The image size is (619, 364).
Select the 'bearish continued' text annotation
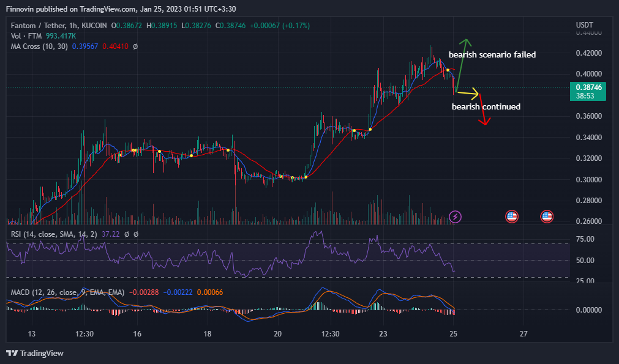(486, 106)
